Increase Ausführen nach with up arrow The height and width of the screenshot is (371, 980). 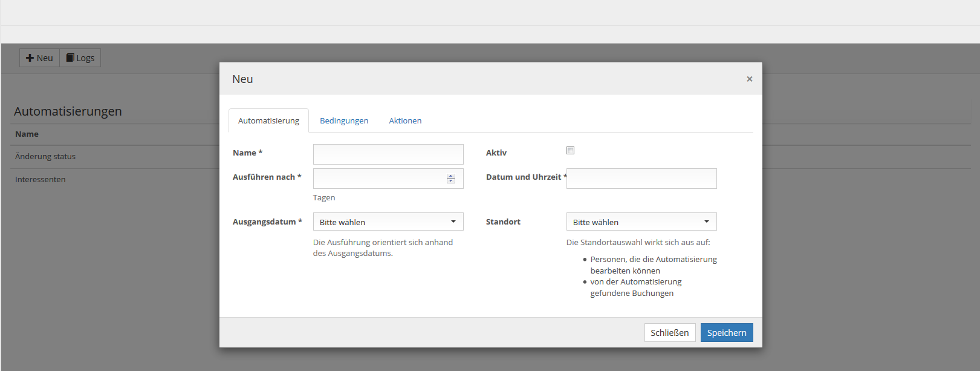point(451,176)
